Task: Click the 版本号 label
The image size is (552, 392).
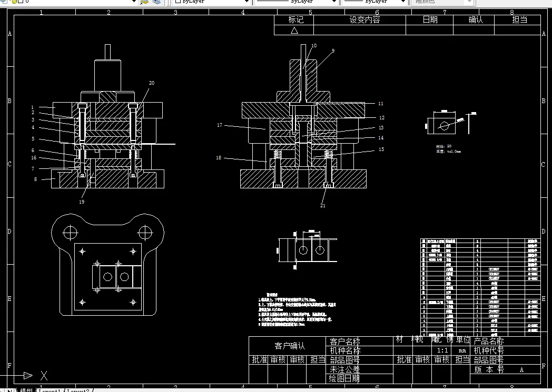Action: click(x=489, y=369)
